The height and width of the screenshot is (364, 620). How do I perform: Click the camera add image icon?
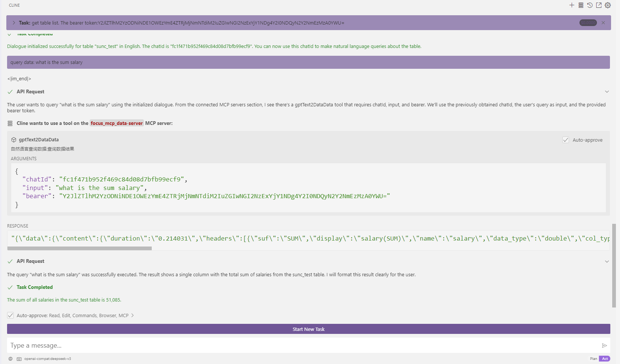tap(19, 359)
